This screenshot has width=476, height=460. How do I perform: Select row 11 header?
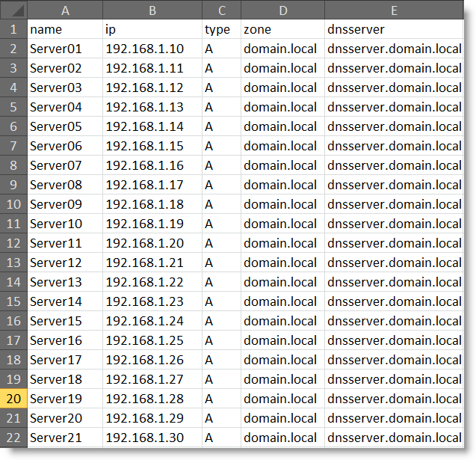(13, 224)
